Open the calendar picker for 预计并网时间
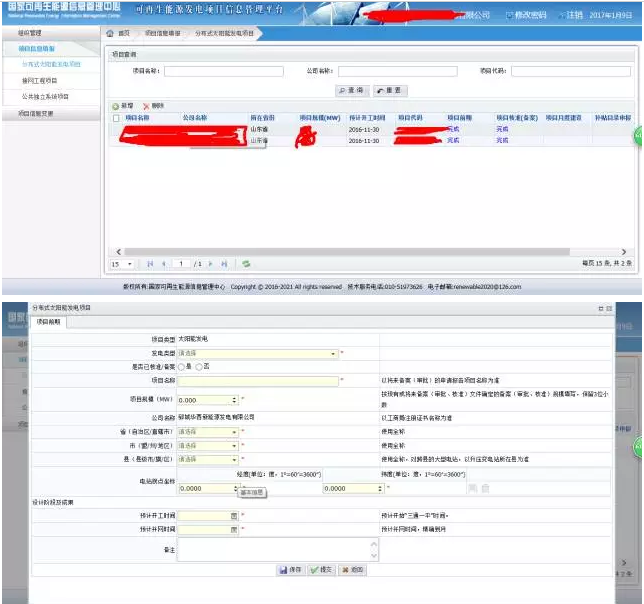This screenshot has width=644, height=604. [234, 528]
